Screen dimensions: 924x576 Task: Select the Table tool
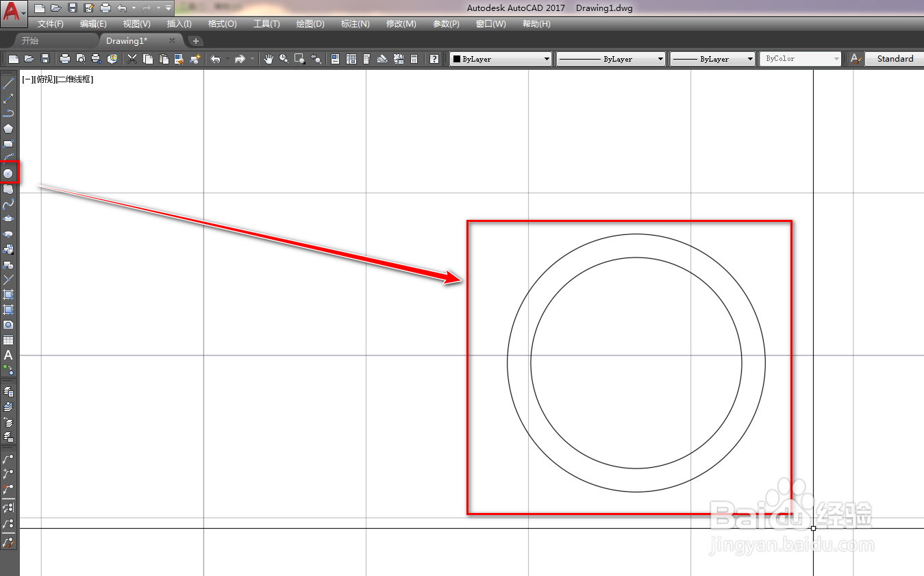pyautogui.click(x=8, y=340)
